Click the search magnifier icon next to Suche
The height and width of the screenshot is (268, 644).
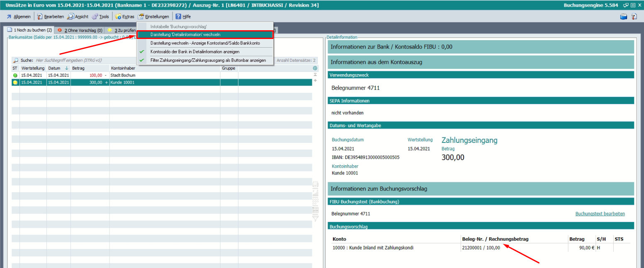point(16,60)
